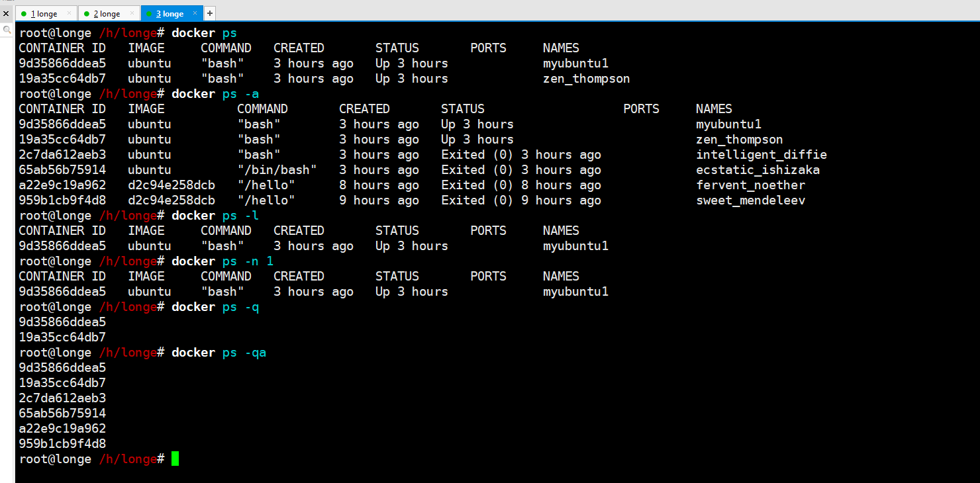This screenshot has height=483, width=980.
Task: Click image 'd2c94e258dcb' in 959b1cb9f4d8 row
Action: [x=171, y=200]
